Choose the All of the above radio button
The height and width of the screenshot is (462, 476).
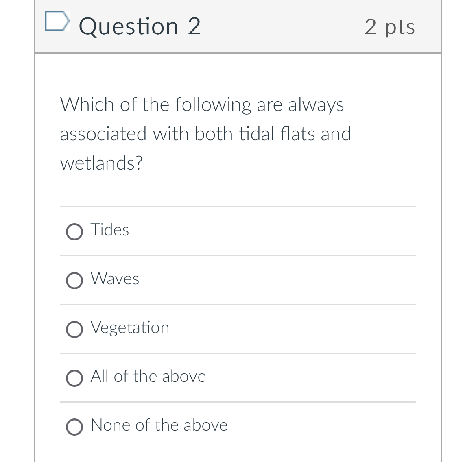[74, 378]
